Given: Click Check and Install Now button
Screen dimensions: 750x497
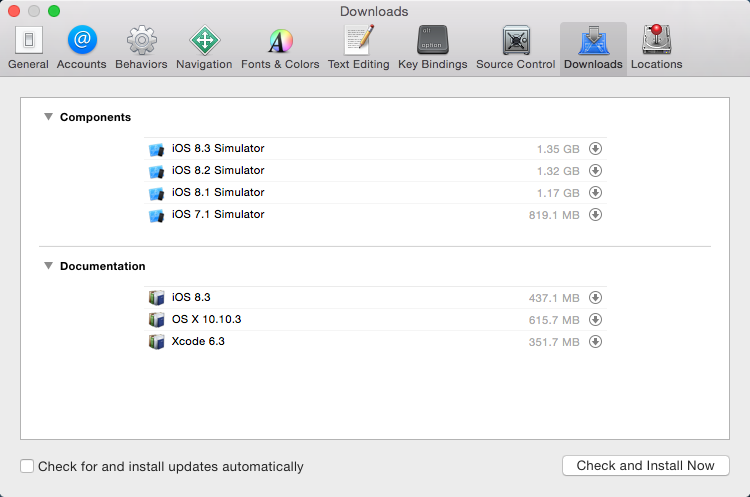Looking at the screenshot, I should pyautogui.click(x=646, y=465).
